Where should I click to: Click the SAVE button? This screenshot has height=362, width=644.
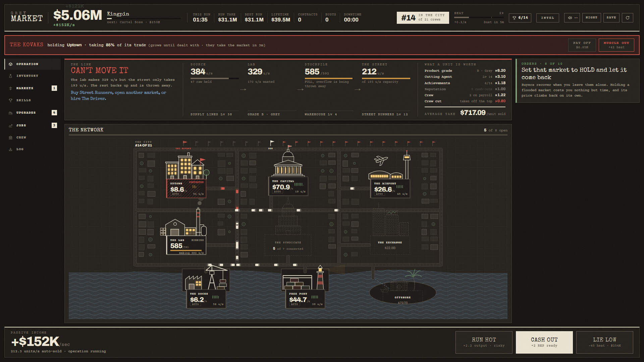tap(611, 18)
